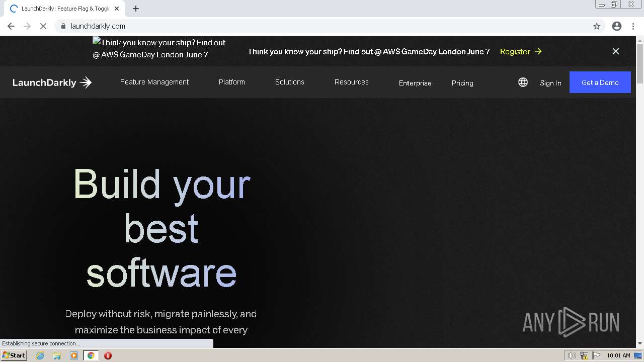Image resolution: width=644 pixels, height=362 pixels.
Task: Click the banner text about AWS GameDay
Action: point(369,51)
